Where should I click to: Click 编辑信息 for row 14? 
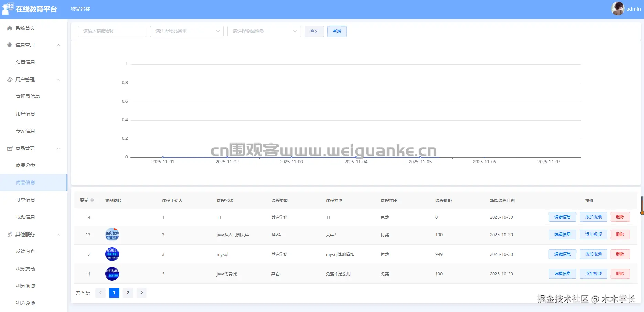pyautogui.click(x=563, y=217)
